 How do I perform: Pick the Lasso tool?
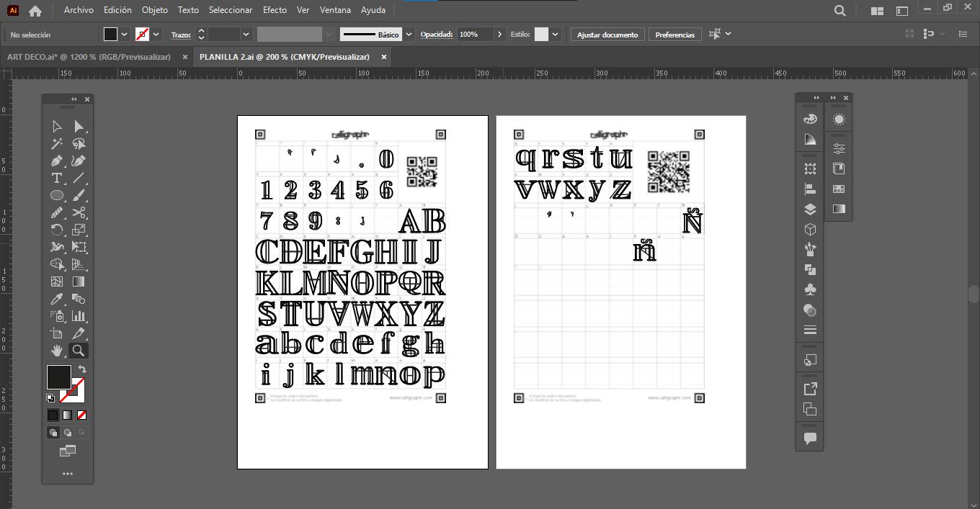tap(79, 143)
